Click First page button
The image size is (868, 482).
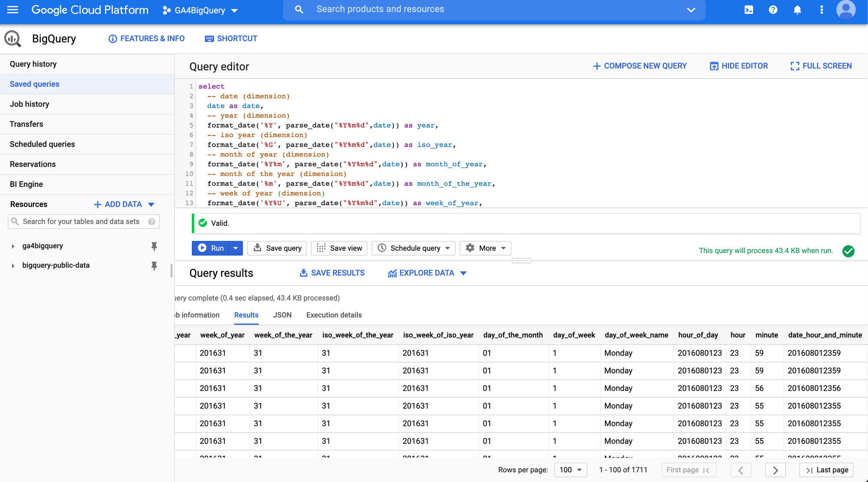coord(689,470)
